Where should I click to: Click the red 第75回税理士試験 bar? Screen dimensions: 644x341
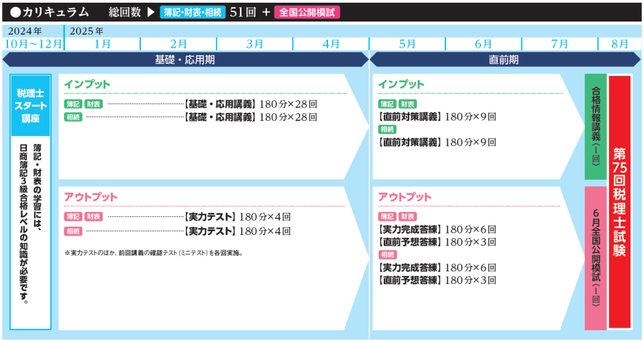[620, 201]
